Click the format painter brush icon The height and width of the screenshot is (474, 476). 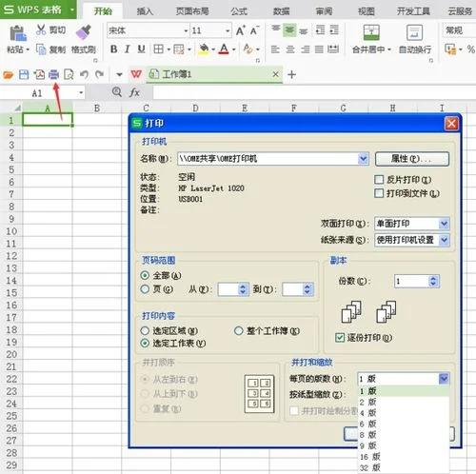(84, 32)
